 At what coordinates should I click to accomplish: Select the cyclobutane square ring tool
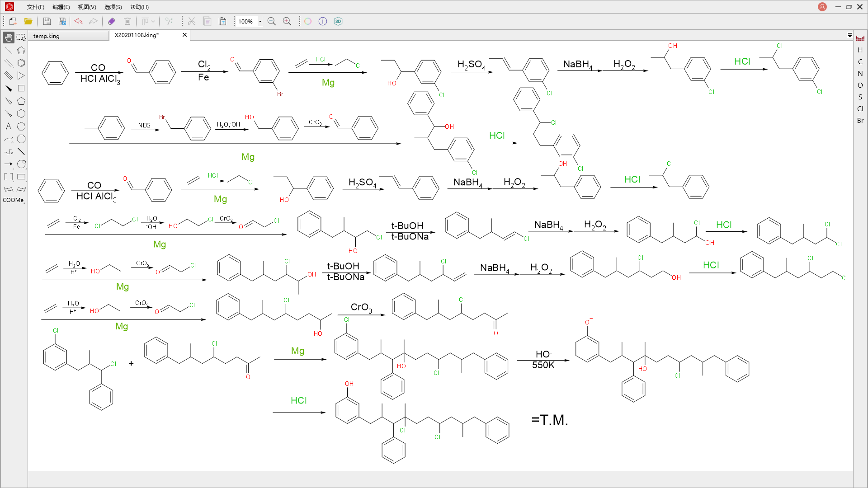[21, 88]
